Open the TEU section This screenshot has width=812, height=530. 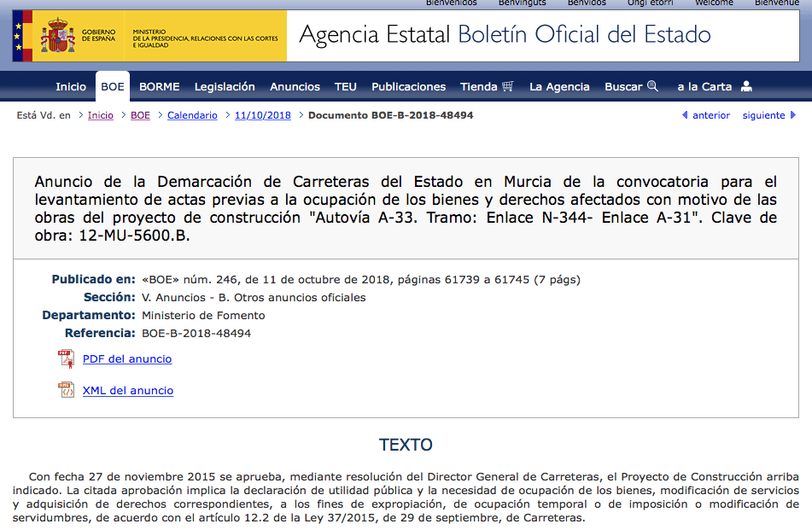[346, 86]
